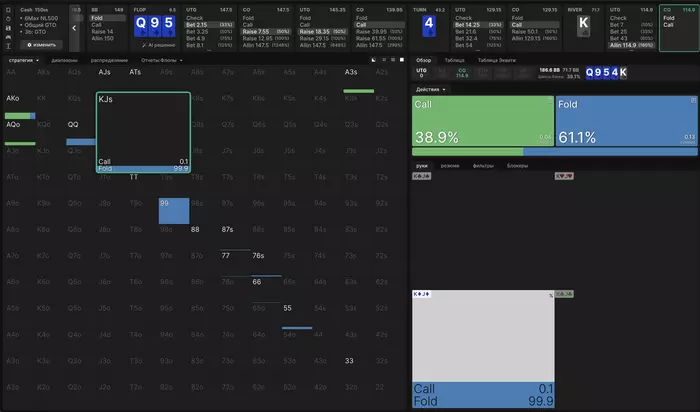Select BB Allin 150 action
The width and height of the screenshot is (700, 412).
[108, 38]
